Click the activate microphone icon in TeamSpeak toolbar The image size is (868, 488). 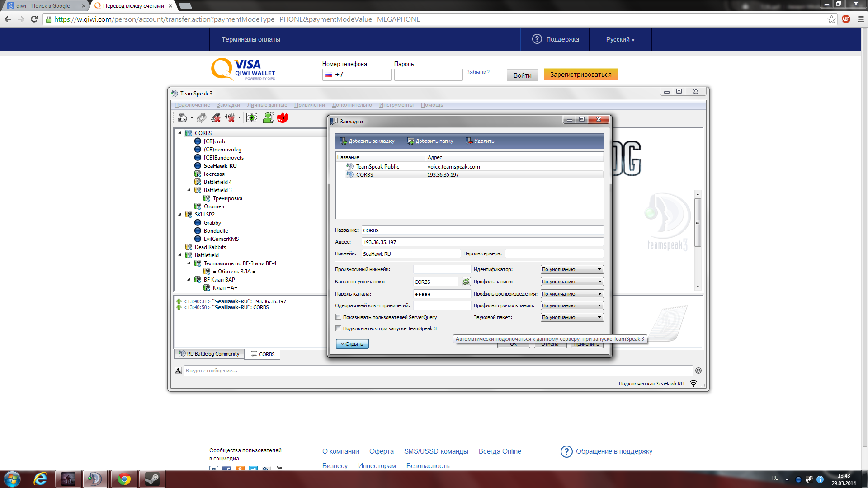202,117
